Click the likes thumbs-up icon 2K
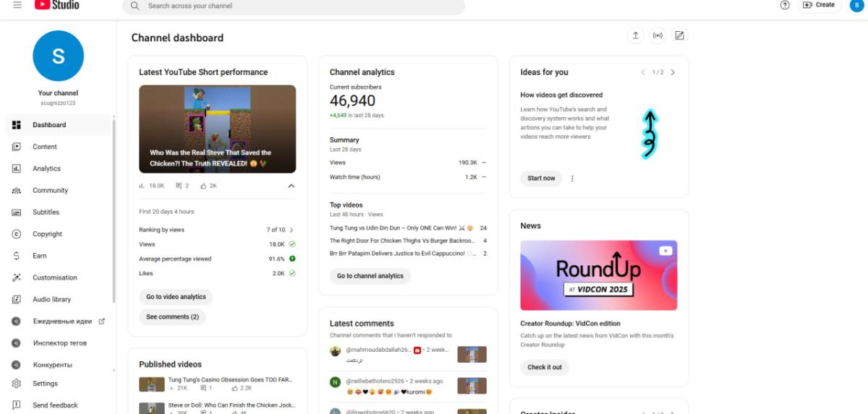The image size is (868, 414). click(x=204, y=186)
